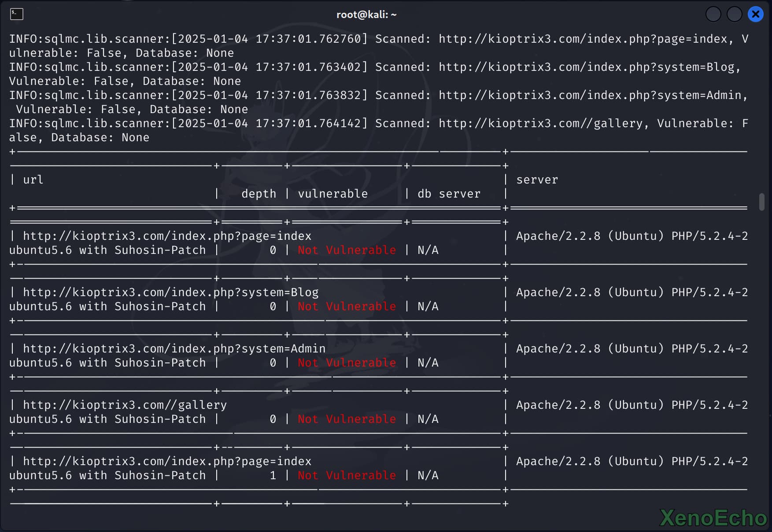Click the "server" column header
Screen dimensions: 772x532
click(537, 180)
